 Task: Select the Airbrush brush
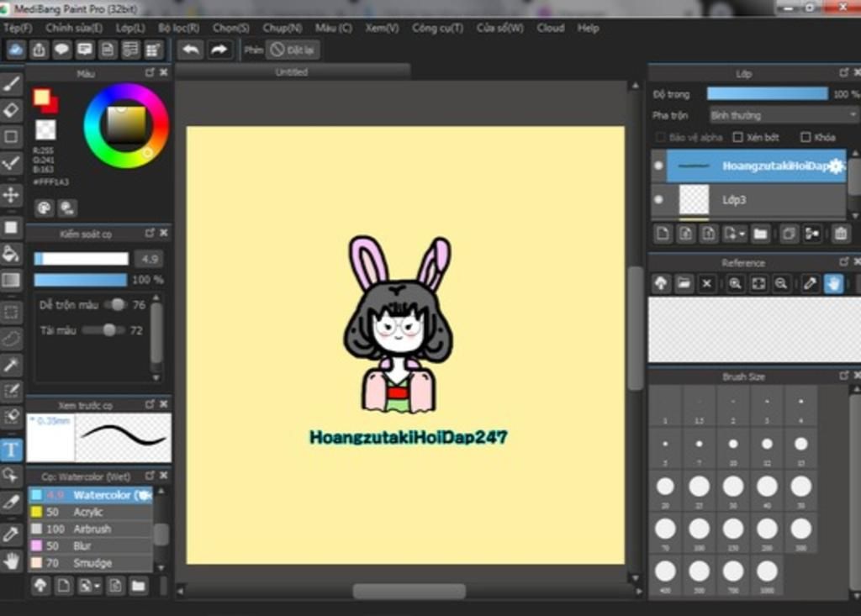click(x=91, y=529)
